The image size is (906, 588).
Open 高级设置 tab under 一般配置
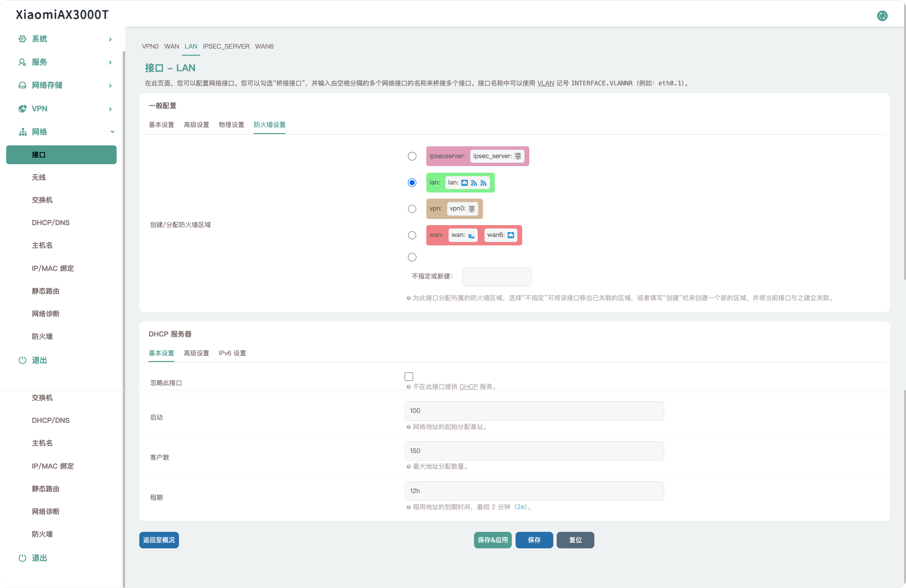tap(196, 125)
